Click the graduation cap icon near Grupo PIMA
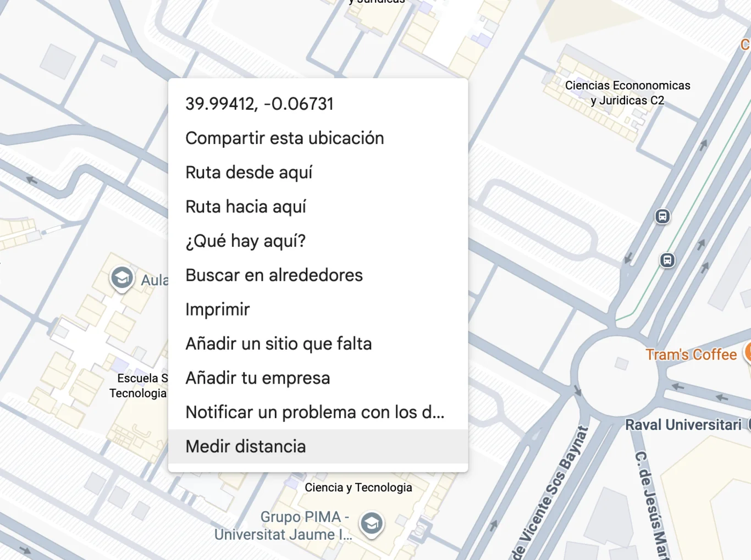The image size is (751, 560). pos(372,524)
